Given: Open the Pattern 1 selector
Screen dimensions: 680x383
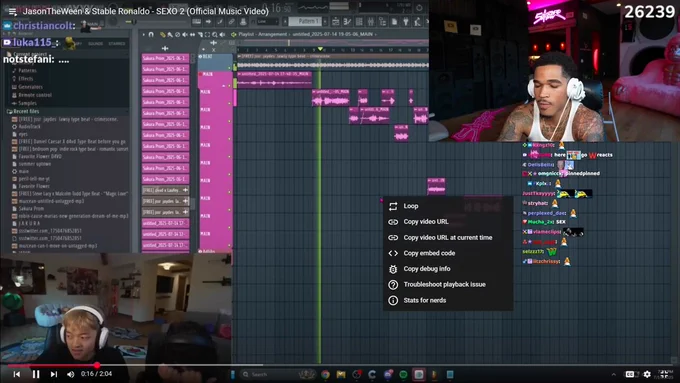Looking at the screenshot, I should pyautogui.click(x=305, y=21).
